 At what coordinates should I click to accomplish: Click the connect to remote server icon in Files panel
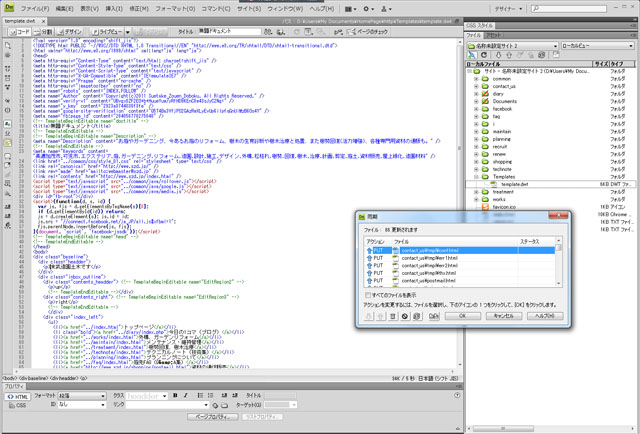pyautogui.click(x=472, y=55)
